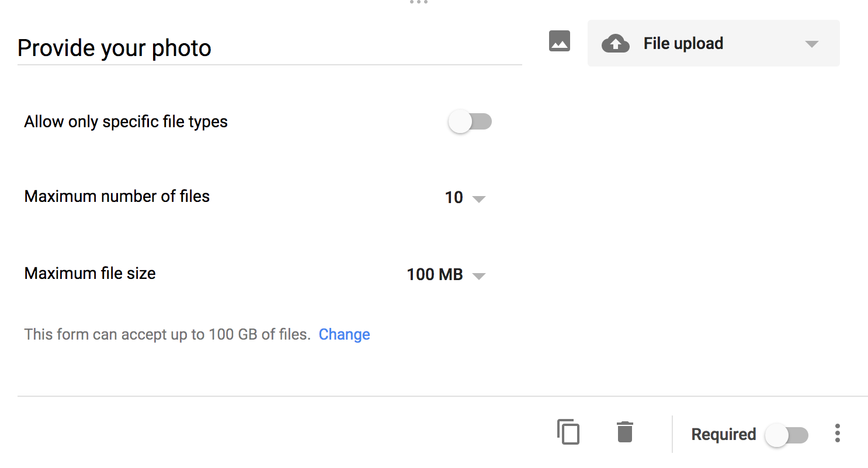This screenshot has width=868, height=468.
Task: Click the Change link for the storage limit
Action: pos(344,334)
